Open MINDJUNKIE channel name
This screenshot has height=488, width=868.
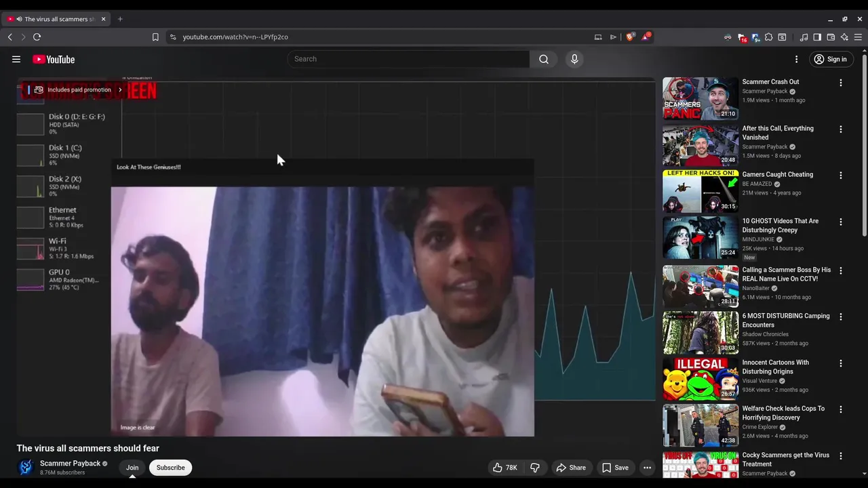coord(758,239)
